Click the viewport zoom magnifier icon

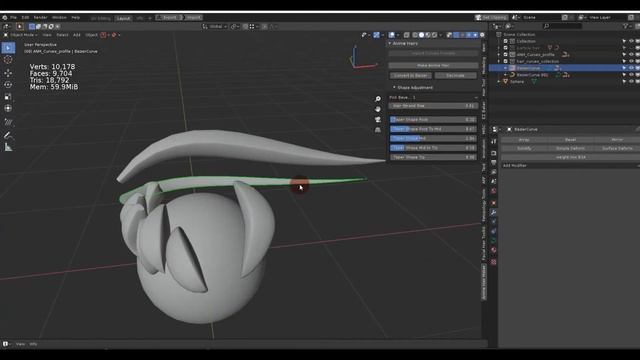(x=378, y=99)
